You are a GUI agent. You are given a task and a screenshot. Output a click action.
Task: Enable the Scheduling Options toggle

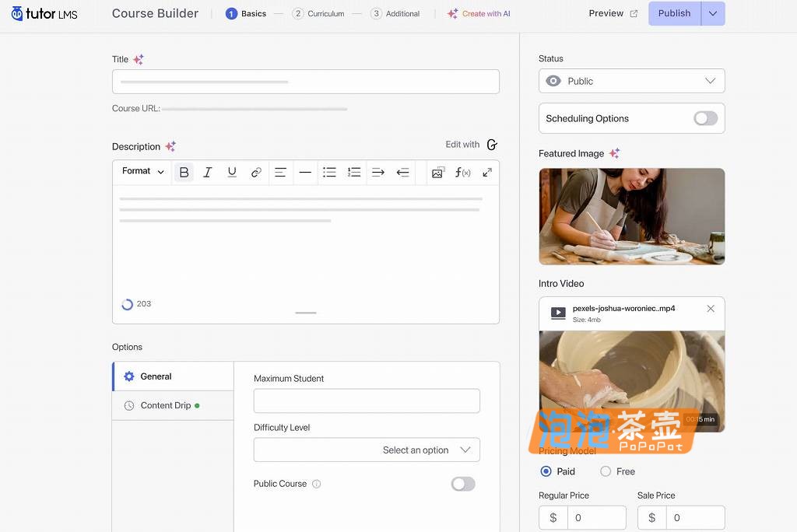pyautogui.click(x=705, y=118)
